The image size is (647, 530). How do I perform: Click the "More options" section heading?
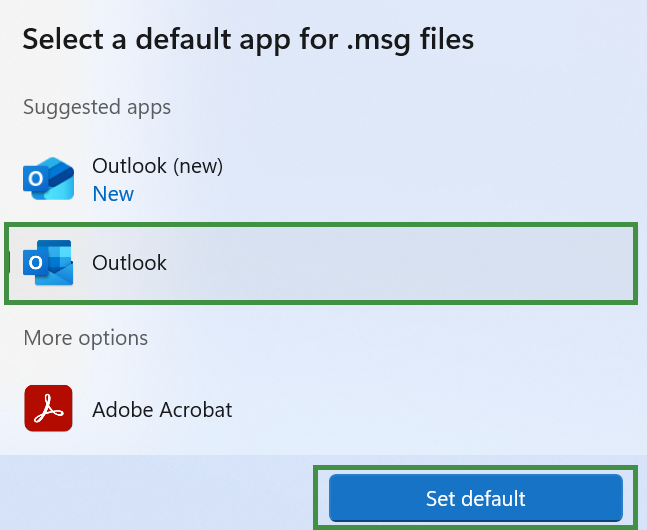tap(85, 338)
